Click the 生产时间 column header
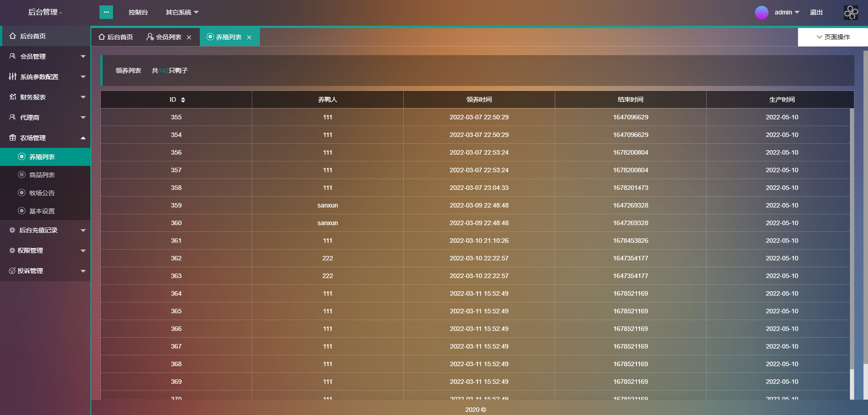This screenshot has width=868, height=415. (782, 99)
